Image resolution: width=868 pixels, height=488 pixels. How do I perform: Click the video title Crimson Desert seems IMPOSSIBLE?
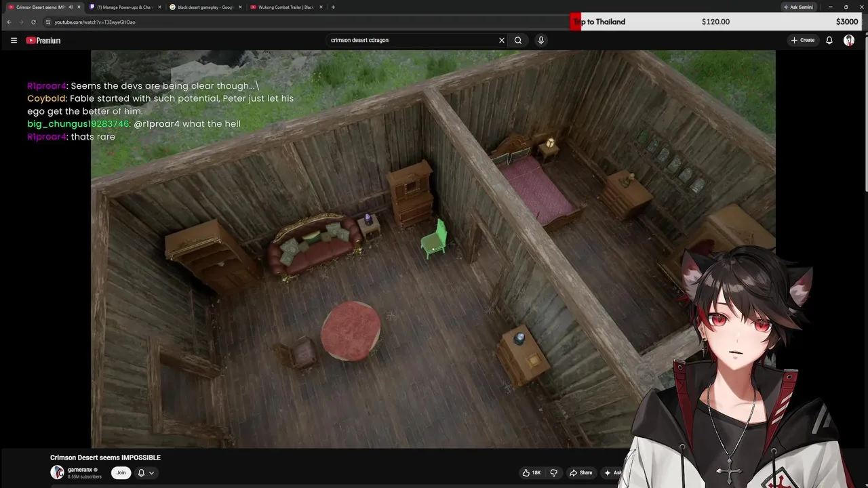pyautogui.click(x=105, y=457)
